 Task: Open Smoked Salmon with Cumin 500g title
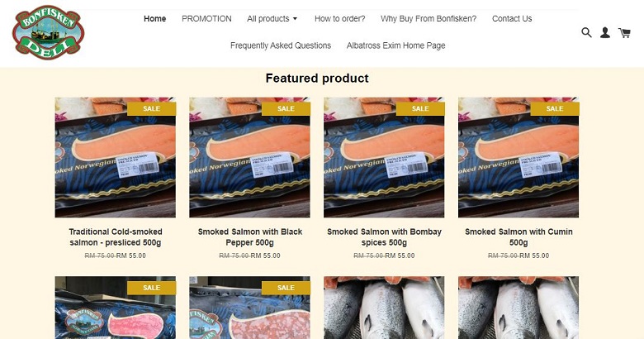click(519, 237)
